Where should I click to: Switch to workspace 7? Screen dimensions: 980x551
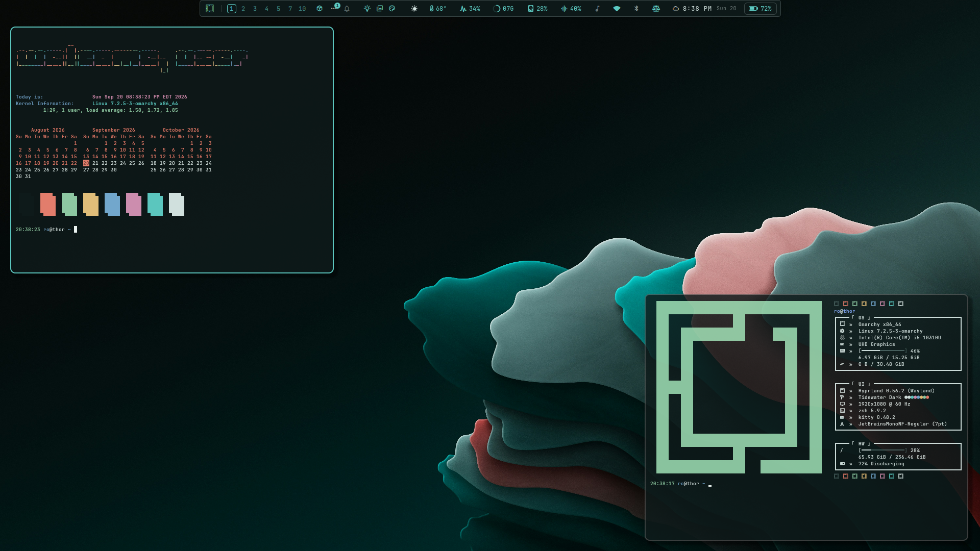(290, 9)
